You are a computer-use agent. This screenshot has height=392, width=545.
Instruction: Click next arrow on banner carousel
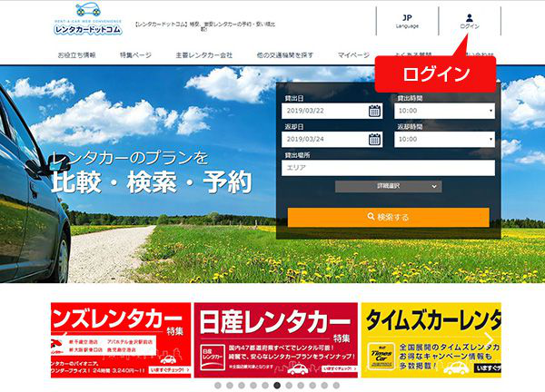pyautogui.click(x=490, y=339)
